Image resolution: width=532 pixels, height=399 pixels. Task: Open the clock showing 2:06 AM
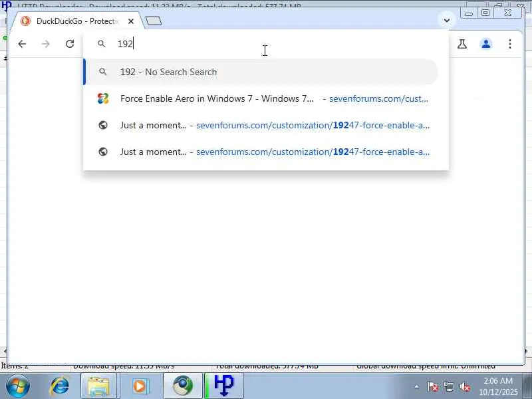(498, 386)
